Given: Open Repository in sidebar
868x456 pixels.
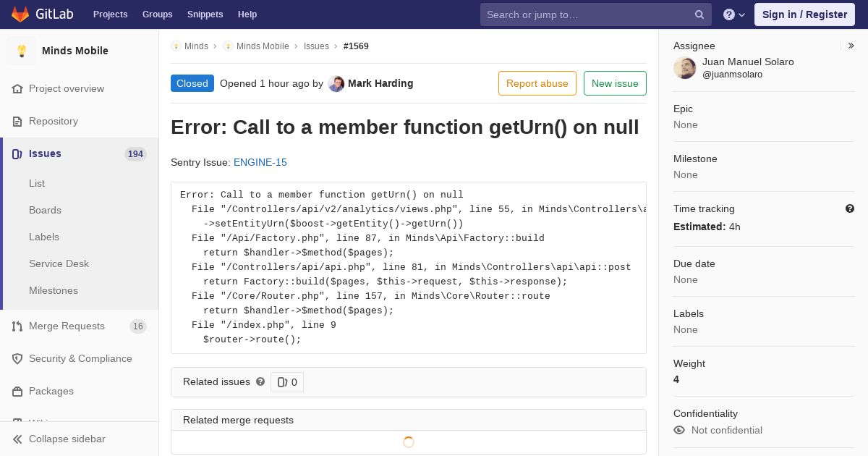Looking at the screenshot, I should 54,121.
